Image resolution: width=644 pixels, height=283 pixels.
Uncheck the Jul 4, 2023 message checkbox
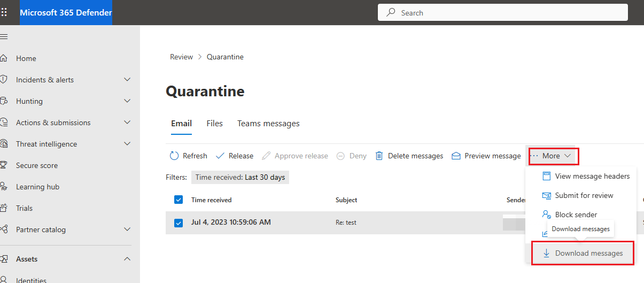pos(179,223)
